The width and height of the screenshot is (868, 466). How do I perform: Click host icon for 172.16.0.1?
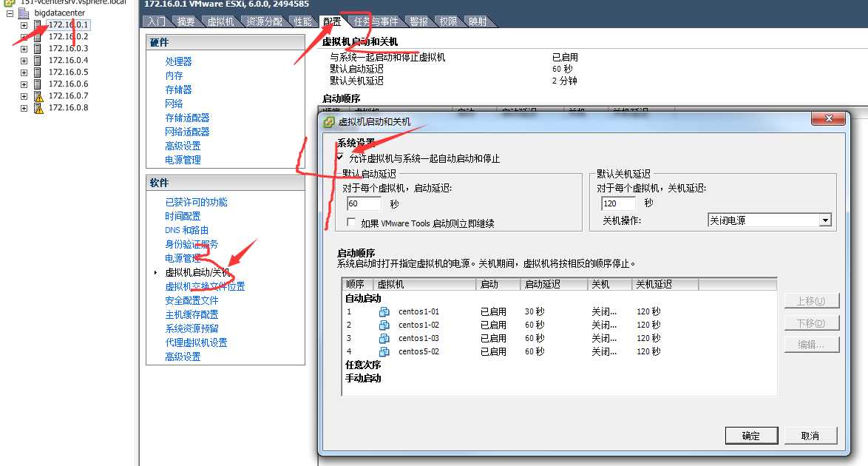[38, 25]
